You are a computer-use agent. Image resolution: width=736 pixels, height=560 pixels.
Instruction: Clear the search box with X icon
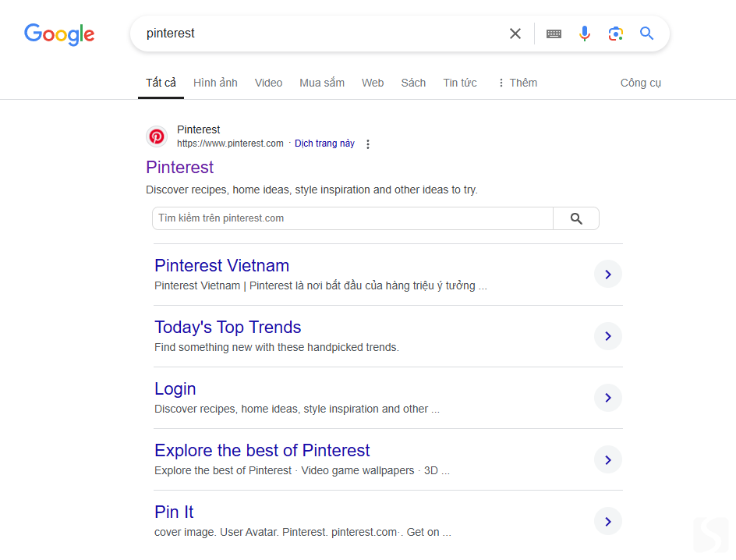pyautogui.click(x=515, y=34)
